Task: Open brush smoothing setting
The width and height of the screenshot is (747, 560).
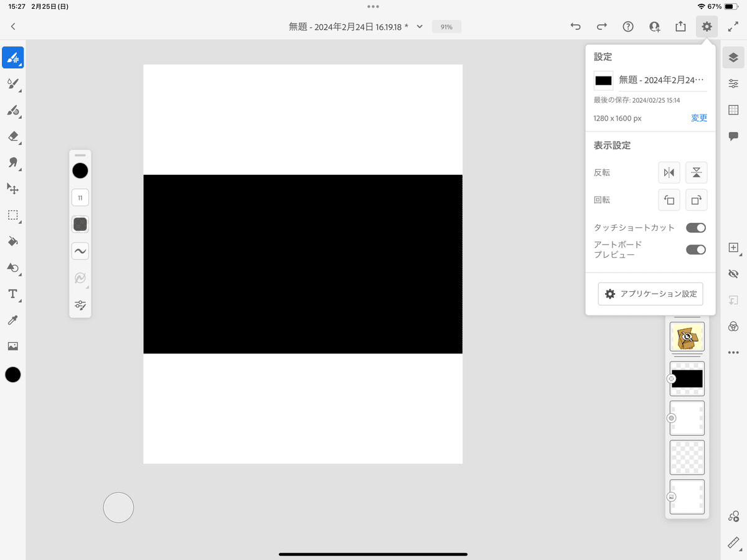Action: [80, 251]
